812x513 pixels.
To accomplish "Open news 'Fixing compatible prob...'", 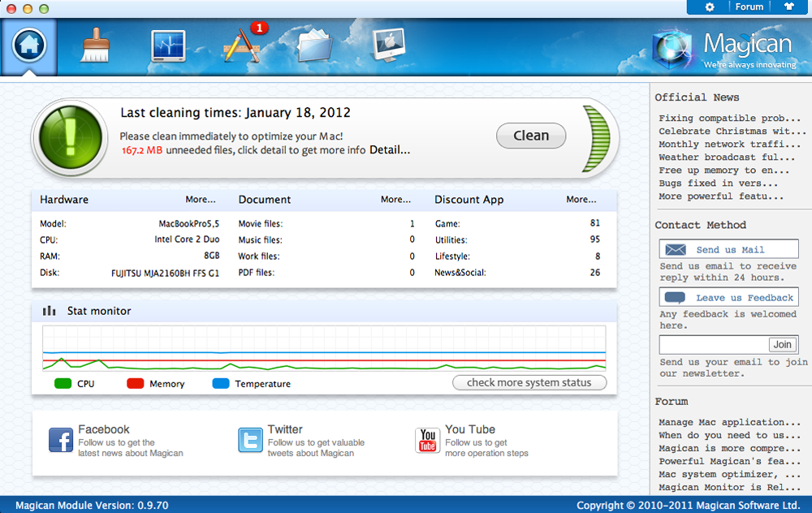I will coord(729,118).
